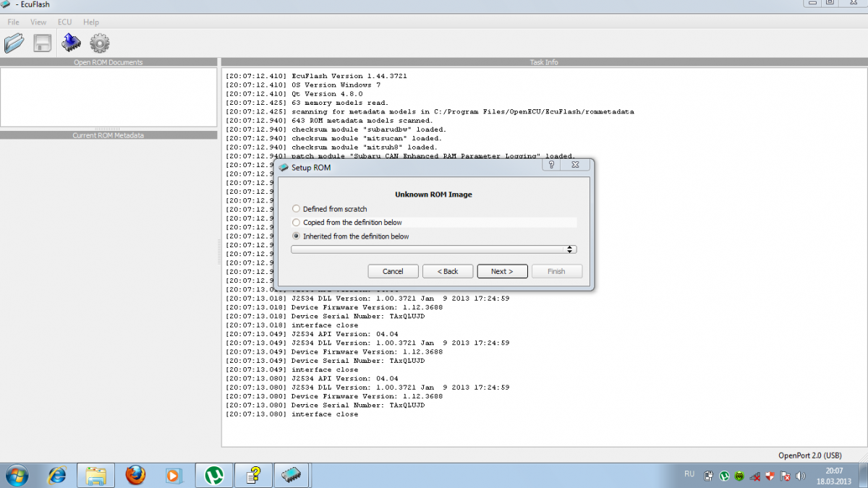Select 'Copied from the definition below' option
Screen dimensions: 868x488
[296, 223]
